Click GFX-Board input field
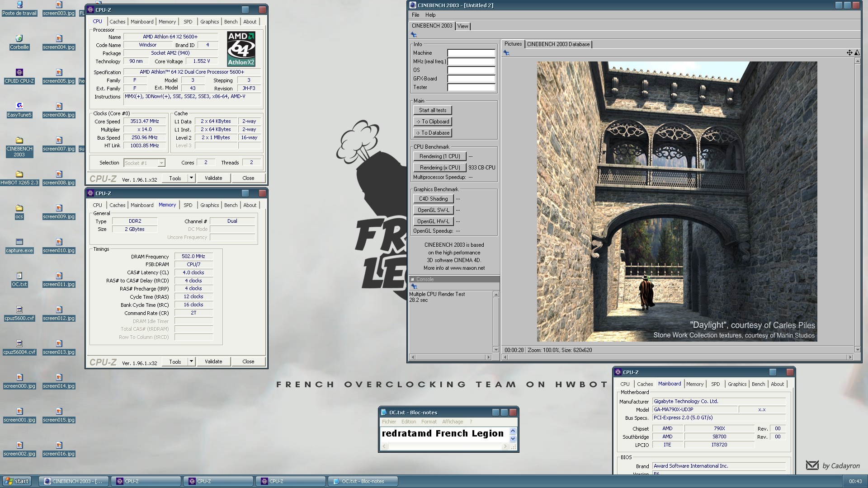This screenshot has width=868, height=488. pos(471,79)
